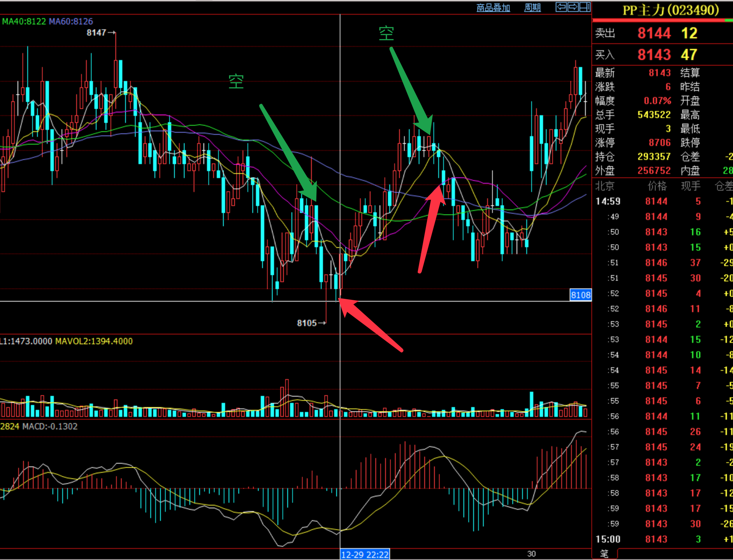Click the MACD indicator value label
The height and width of the screenshot is (560, 733).
coord(50,426)
